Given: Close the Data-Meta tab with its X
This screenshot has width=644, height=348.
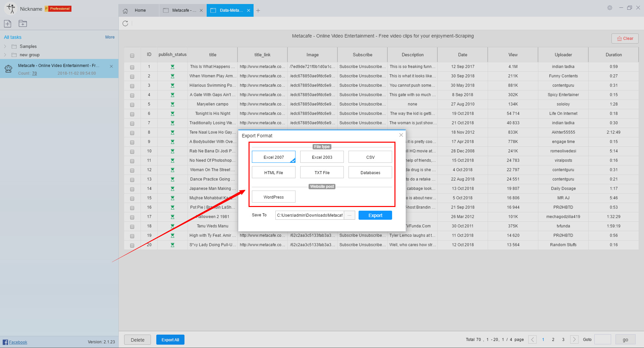Looking at the screenshot, I should coord(249,10).
